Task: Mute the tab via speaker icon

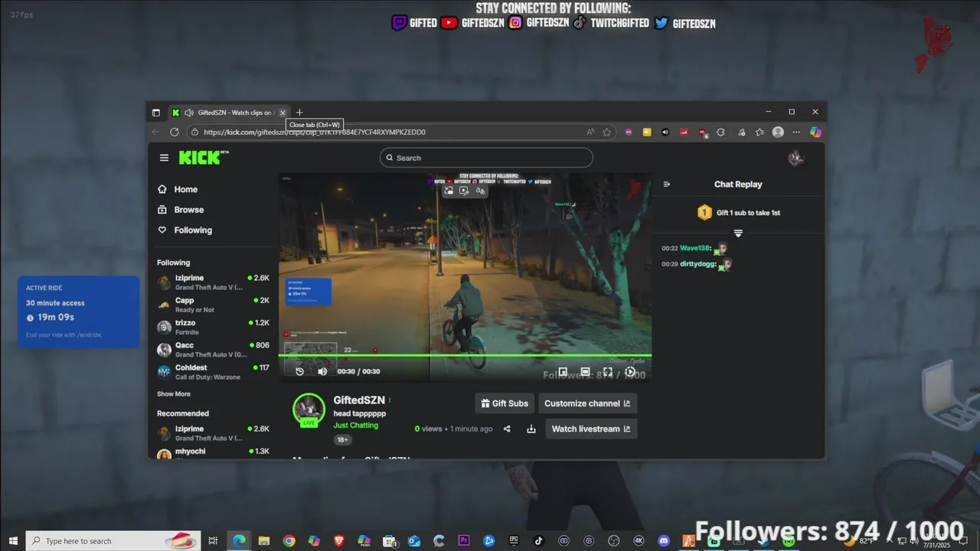Action: [188, 112]
